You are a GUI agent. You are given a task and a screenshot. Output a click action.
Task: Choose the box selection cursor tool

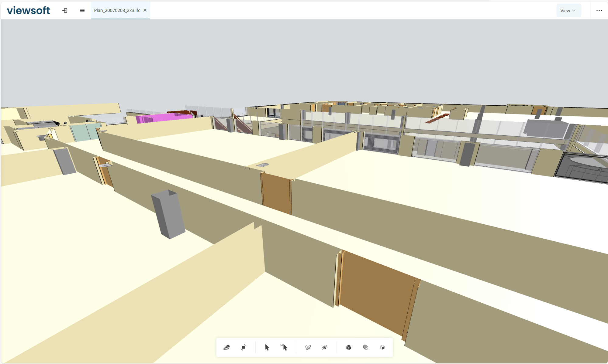point(284,347)
